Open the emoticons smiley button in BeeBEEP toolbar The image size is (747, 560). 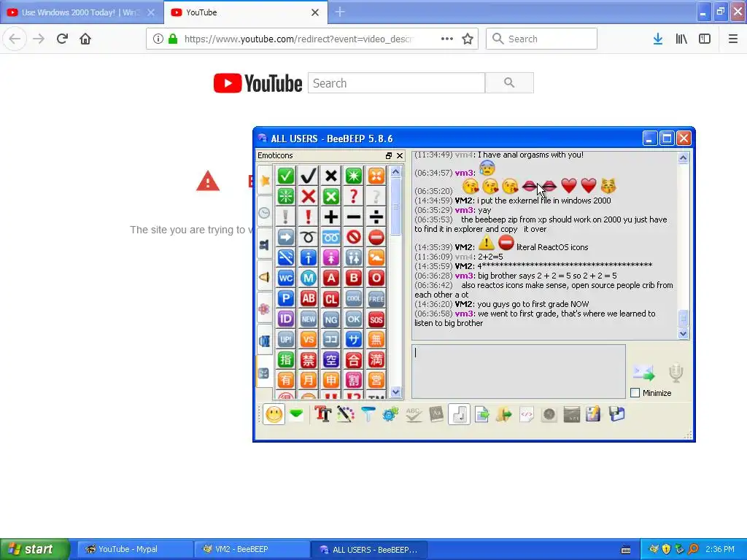coord(274,414)
